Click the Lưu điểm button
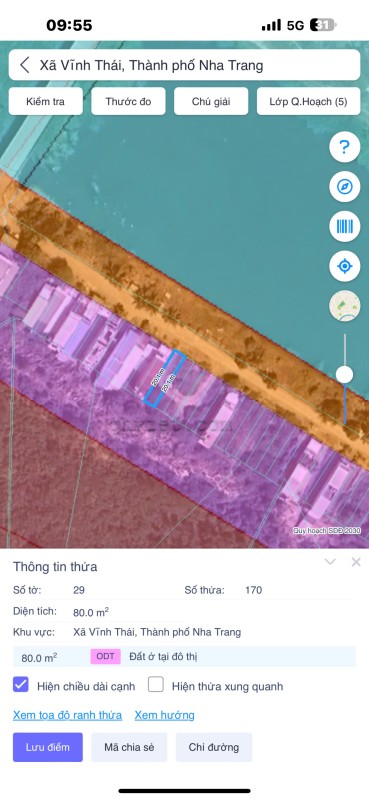The height and width of the screenshot is (800, 369). pos(48,747)
